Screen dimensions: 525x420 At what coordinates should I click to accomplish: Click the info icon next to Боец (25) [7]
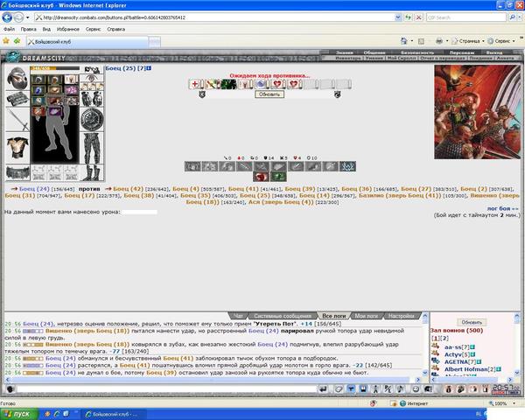click(149, 68)
